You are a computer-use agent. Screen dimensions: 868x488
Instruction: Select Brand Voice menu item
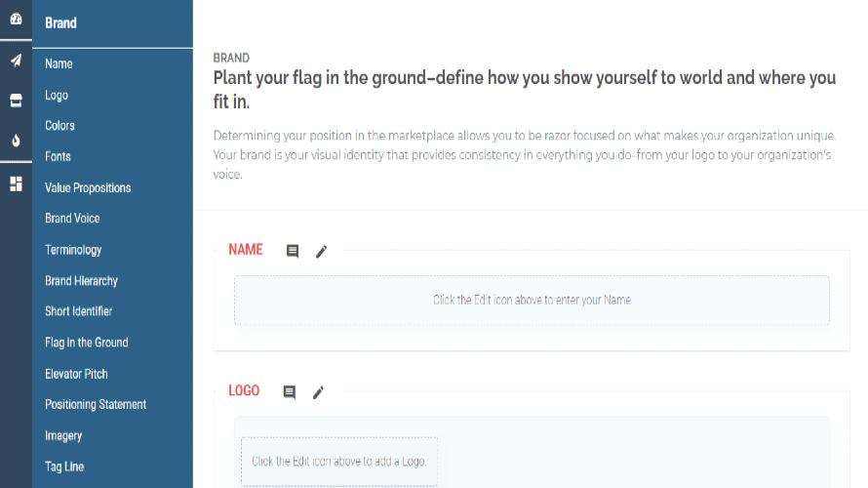point(72,219)
